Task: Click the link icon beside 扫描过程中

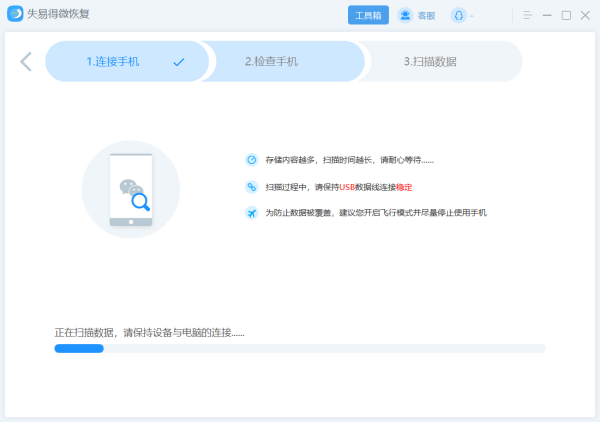Action: tap(251, 187)
